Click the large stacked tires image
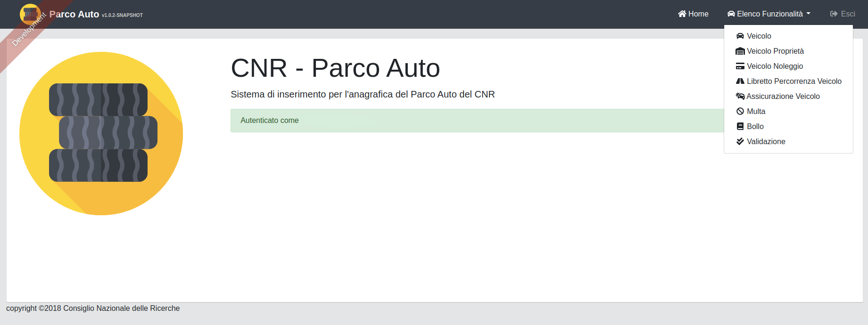Screen dimensions: 868x325 coord(101,133)
